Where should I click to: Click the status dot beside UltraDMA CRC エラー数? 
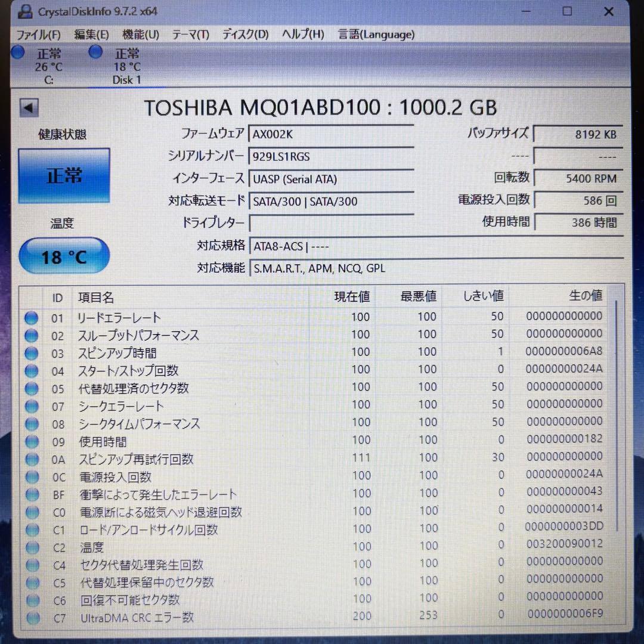pyautogui.click(x=31, y=618)
